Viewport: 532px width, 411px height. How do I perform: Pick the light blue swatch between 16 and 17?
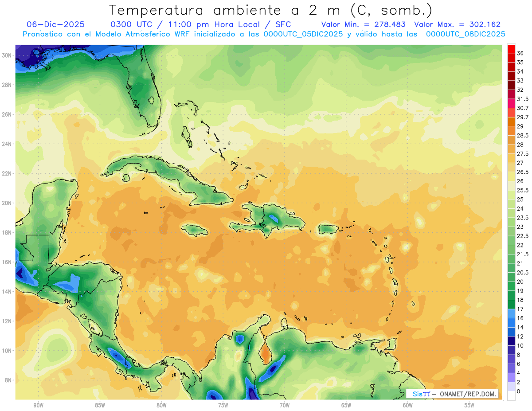[511, 313]
